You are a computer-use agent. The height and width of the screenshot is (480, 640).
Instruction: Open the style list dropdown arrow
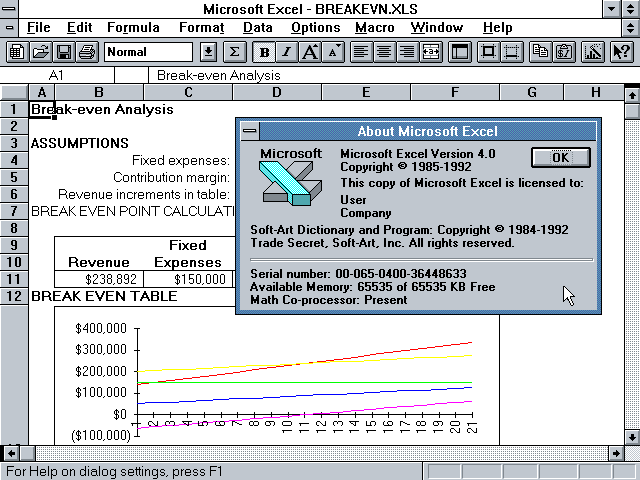point(209,52)
